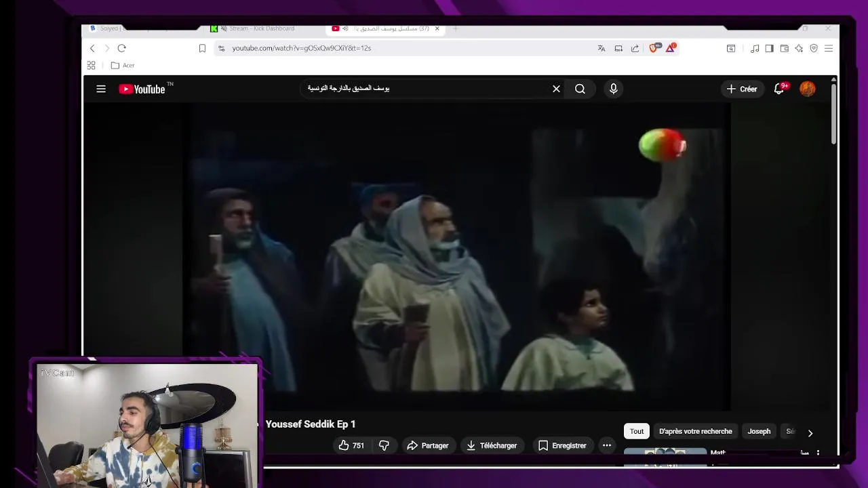Open the Créer menu
Image resolution: width=868 pixels, height=488 pixels.
point(742,89)
